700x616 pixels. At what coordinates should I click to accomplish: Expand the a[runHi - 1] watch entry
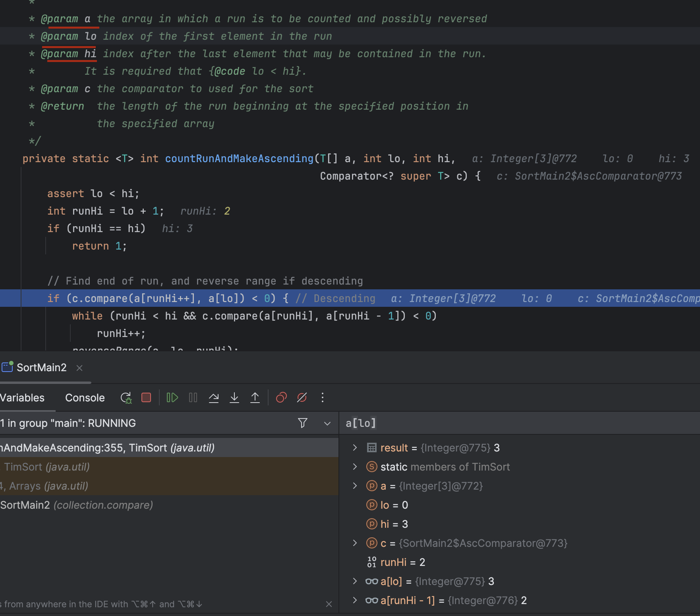(x=355, y=601)
